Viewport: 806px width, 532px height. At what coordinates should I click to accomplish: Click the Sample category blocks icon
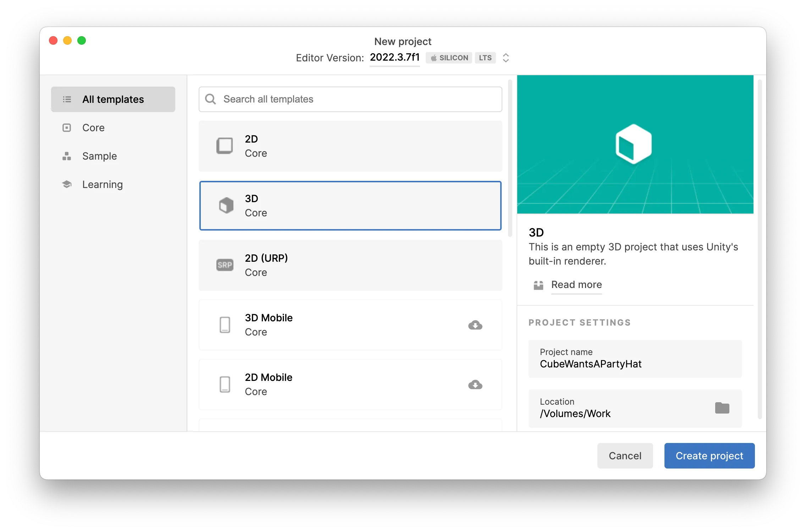(67, 156)
